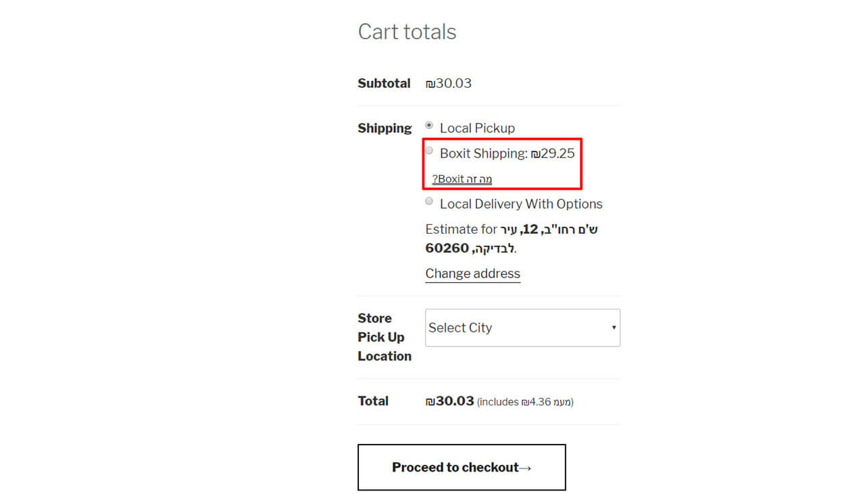Click the Boxit Shipping ₪29.25 label
865x504 pixels.
tap(507, 153)
